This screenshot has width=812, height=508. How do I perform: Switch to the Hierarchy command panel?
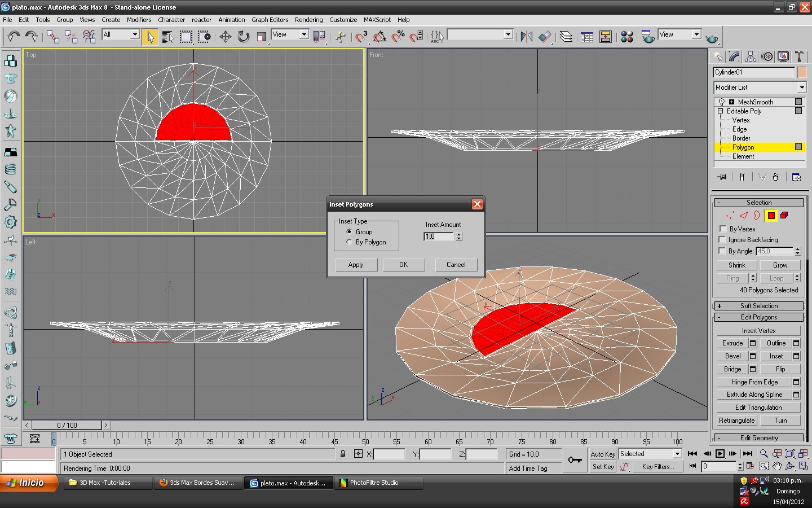pyautogui.click(x=751, y=56)
